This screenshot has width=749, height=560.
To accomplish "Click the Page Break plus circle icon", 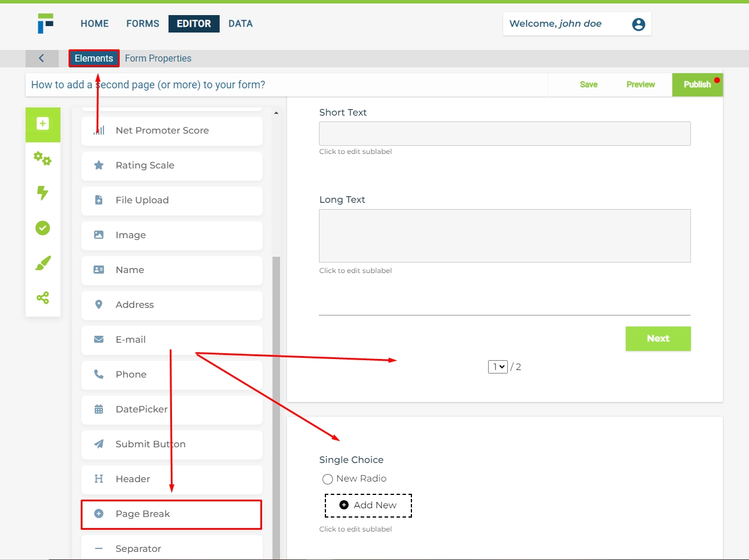I will click(x=99, y=514).
